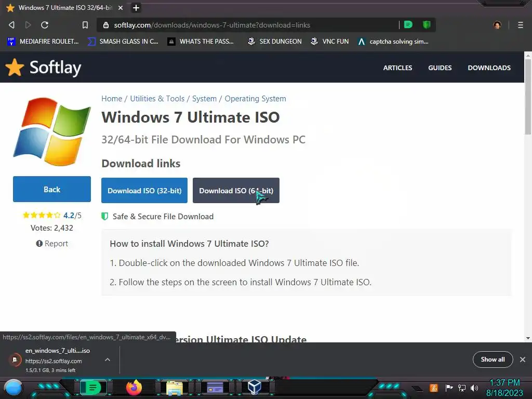The image size is (532, 399).
Task: Click the taskbar clock 1:37 PM
Action: point(504,383)
